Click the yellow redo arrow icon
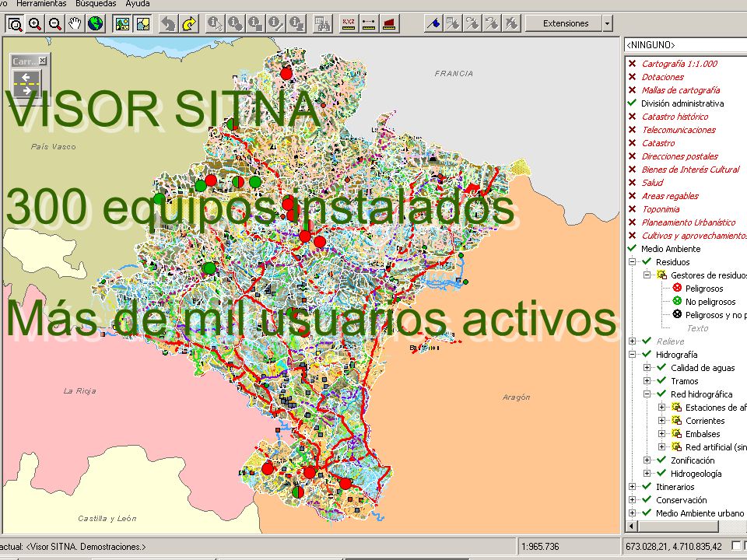The image size is (747, 560). [188, 23]
